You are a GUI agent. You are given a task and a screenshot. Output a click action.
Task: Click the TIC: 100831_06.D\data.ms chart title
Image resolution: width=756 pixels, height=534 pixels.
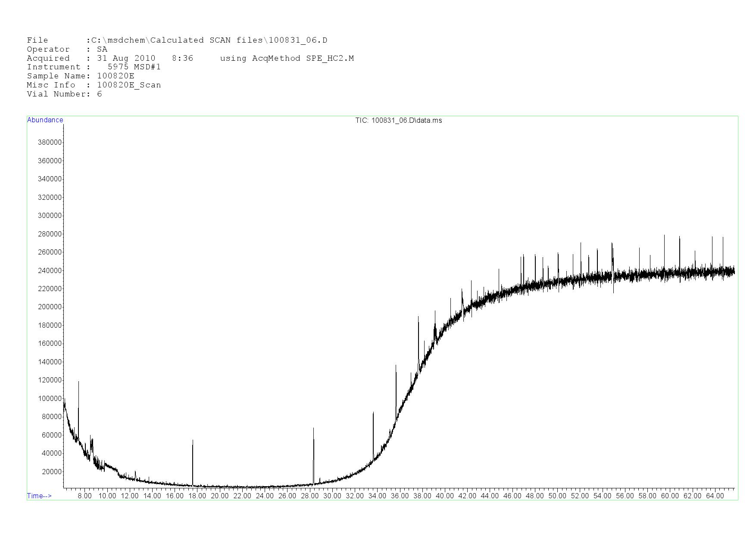(398, 121)
